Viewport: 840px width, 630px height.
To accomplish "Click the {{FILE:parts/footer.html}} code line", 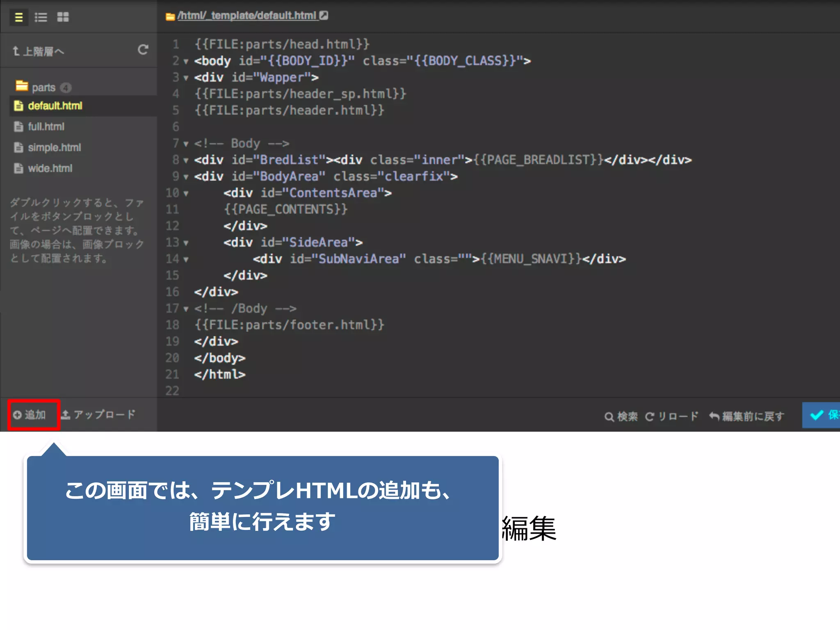I will tap(289, 325).
